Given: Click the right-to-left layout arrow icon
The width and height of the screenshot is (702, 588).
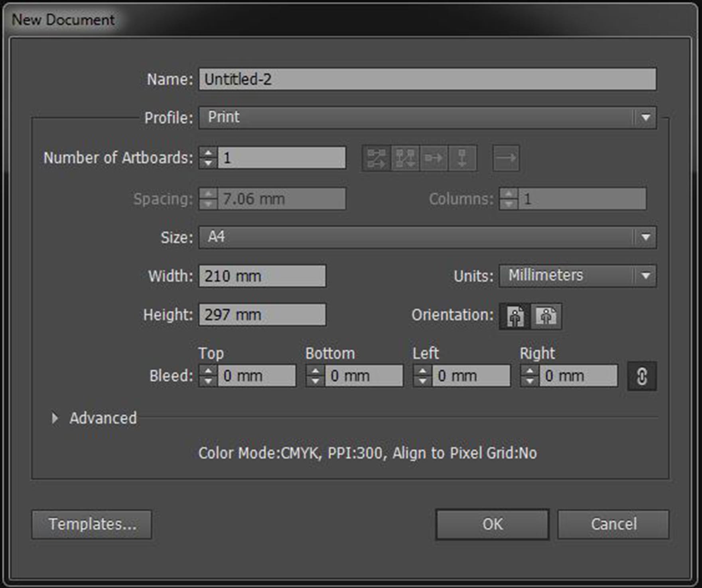Looking at the screenshot, I should point(506,158).
